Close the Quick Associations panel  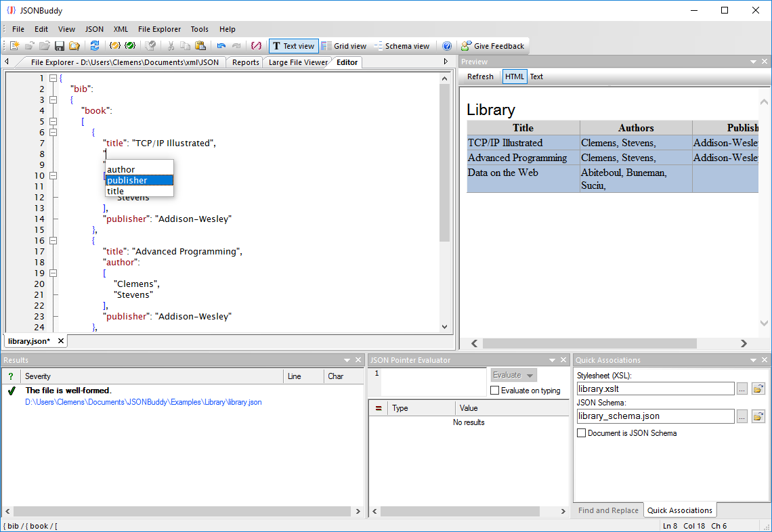pos(765,360)
